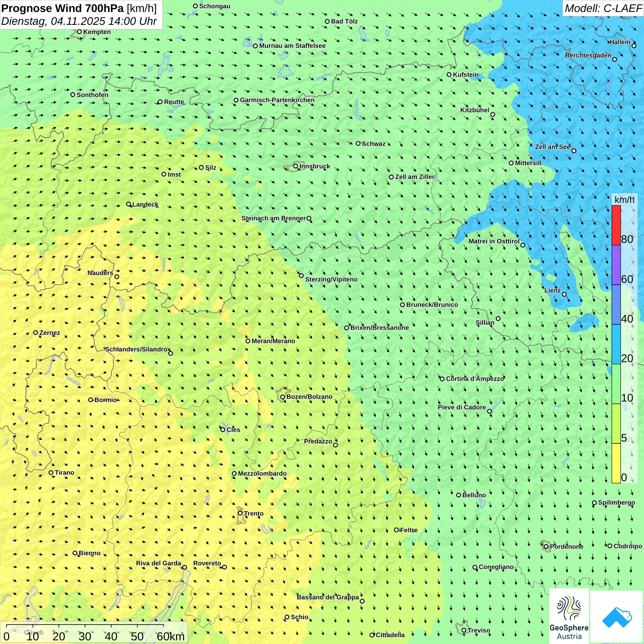The width and height of the screenshot is (644, 644).
Task: Click the 'Conegliano' label
Action: click(496, 567)
